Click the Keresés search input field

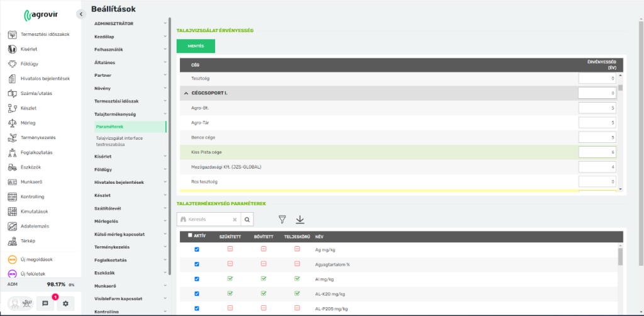206,219
